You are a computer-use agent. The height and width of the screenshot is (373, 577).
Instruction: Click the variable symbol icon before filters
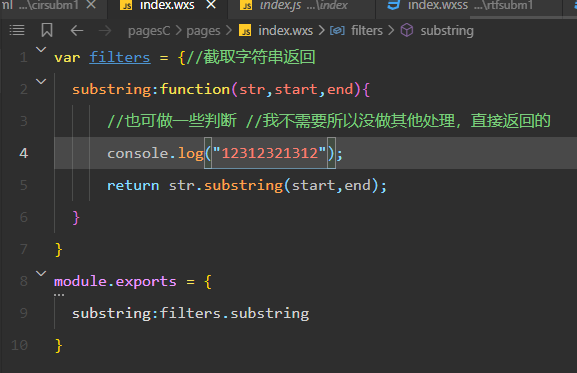(337, 31)
